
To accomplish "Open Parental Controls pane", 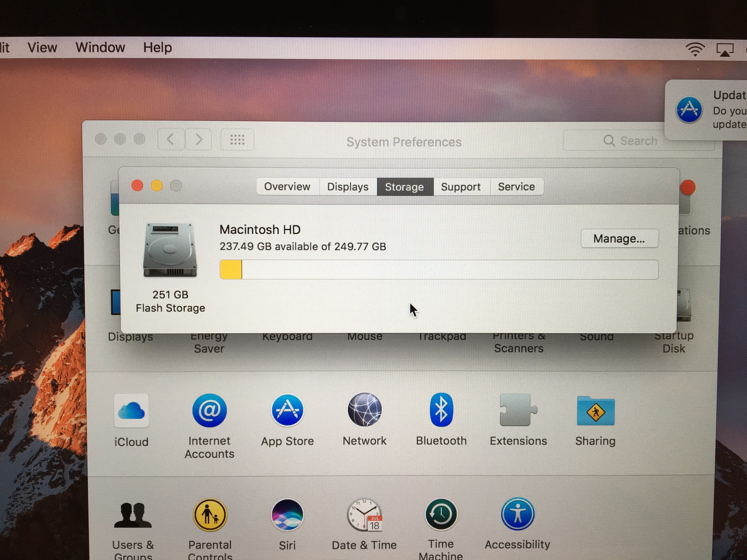I will point(210,515).
